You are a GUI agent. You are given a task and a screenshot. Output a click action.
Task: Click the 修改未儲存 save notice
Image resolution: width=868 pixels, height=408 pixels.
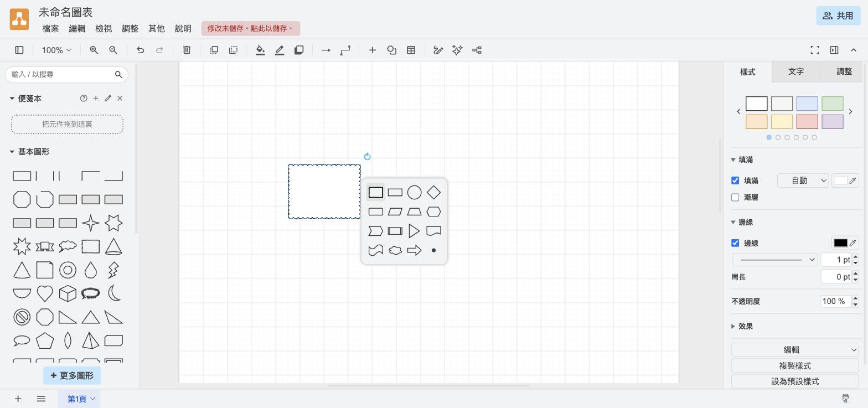tap(251, 28)
